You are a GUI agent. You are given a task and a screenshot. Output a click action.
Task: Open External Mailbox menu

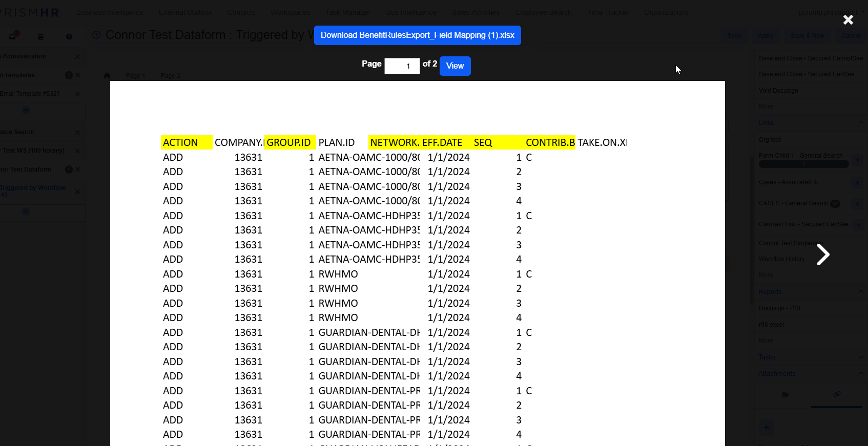(x=185, y=12)
